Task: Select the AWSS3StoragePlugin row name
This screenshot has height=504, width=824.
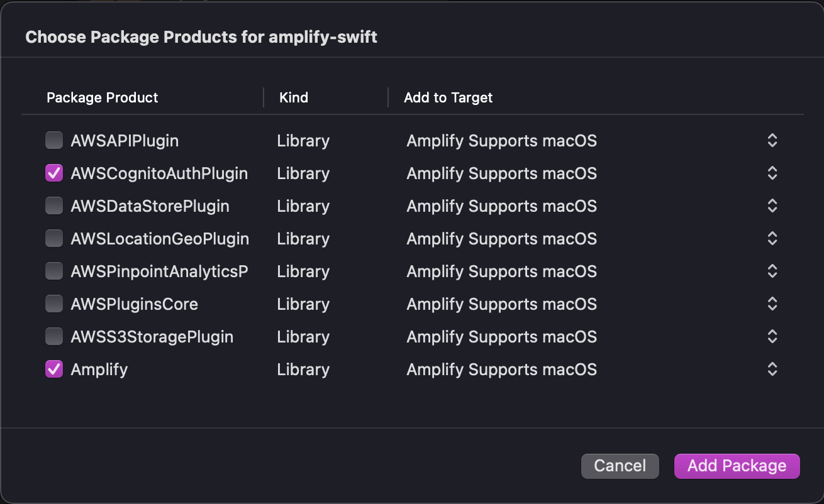Action: 152,337
